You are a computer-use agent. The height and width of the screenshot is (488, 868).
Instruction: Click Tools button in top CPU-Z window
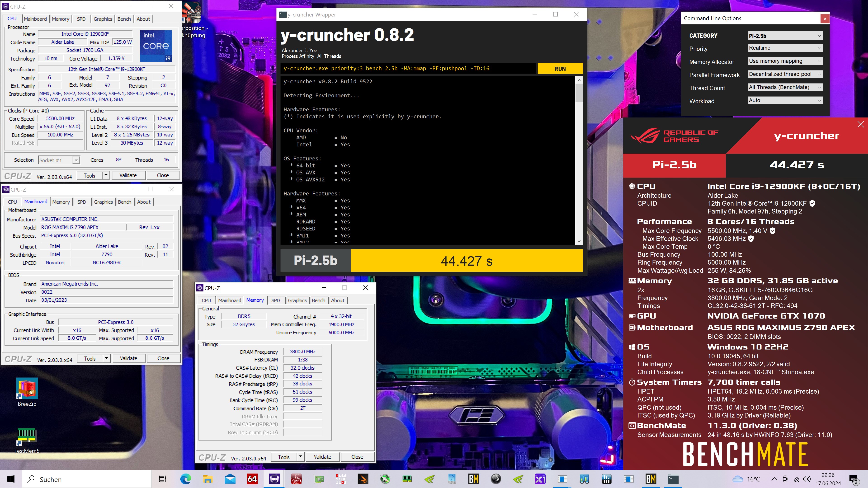tap(89, 176)
